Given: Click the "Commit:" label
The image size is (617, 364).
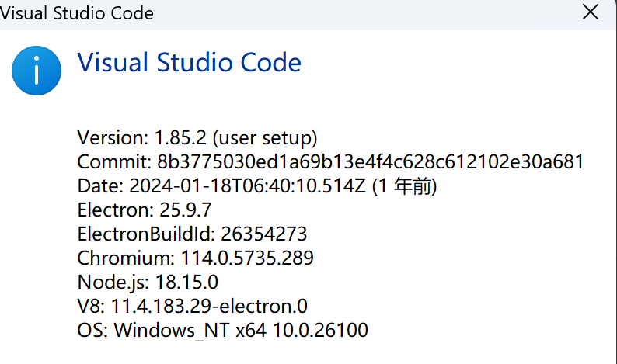Looking at the screenshot, I should pos(113,162).
